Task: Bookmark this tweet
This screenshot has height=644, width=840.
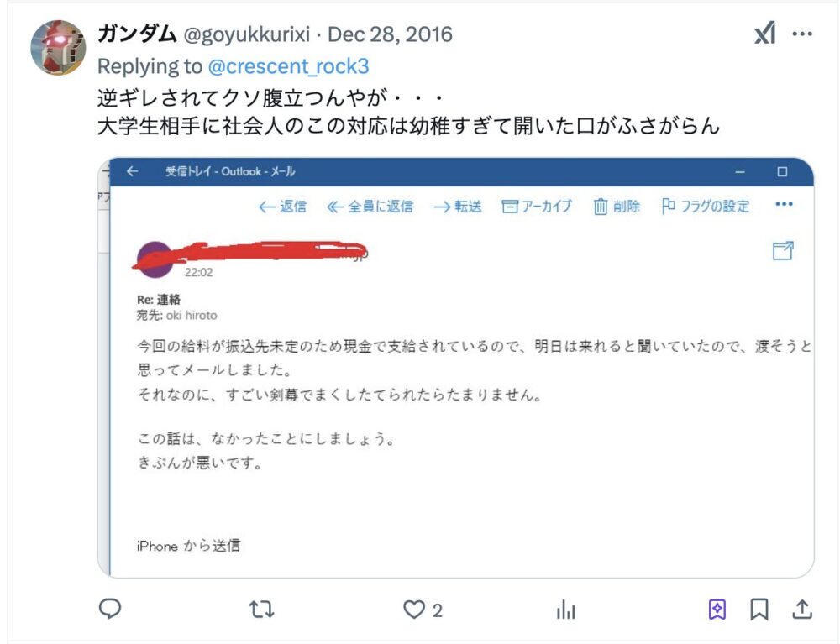Action: pos(759,610)
